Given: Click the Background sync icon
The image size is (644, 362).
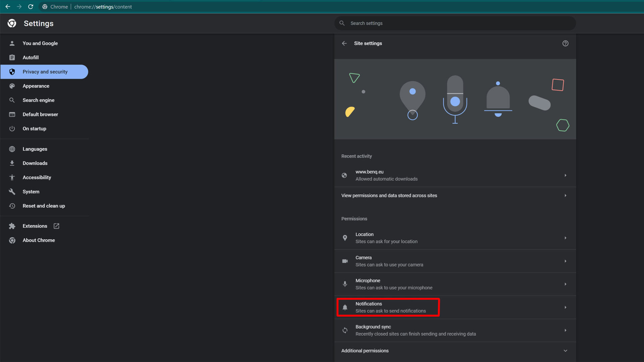Looking at the screenshot, I should (345, 330).
